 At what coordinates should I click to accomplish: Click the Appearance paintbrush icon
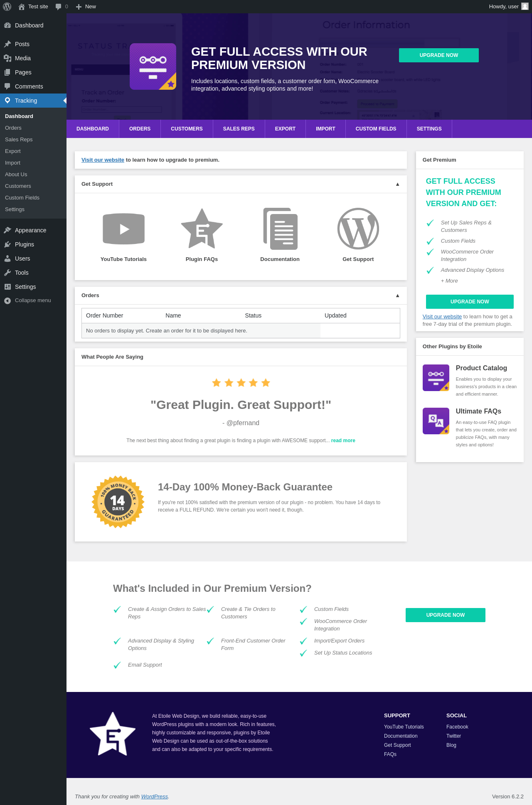(x=7, y=230)
